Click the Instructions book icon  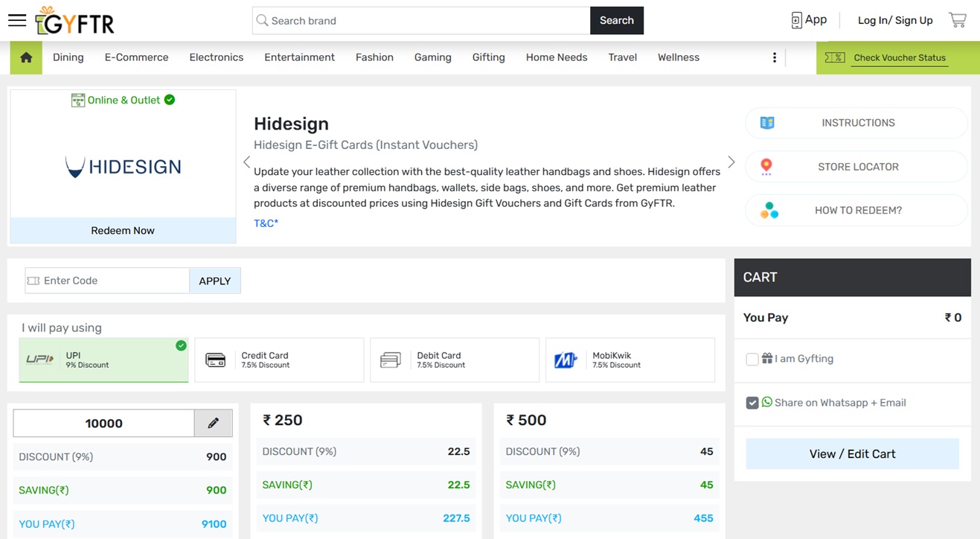tap(767, 123)
